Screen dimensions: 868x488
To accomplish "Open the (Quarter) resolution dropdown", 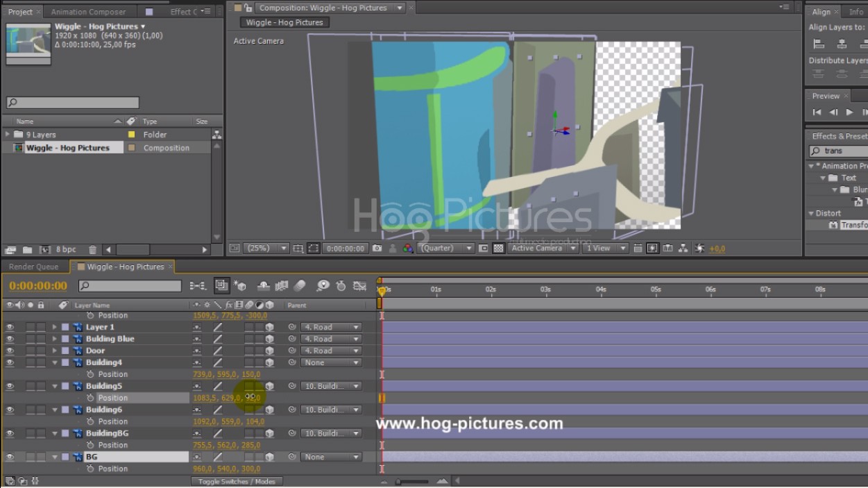I will [445, 248].
